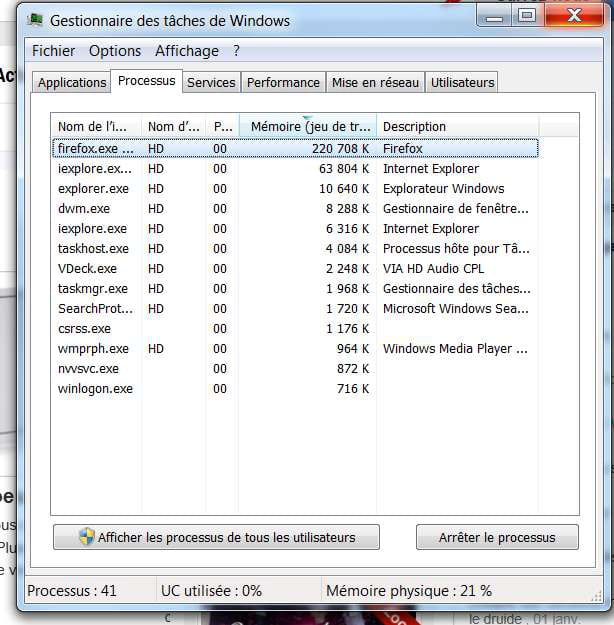Click the Arrêter le processus button
The width and height of the screenshot is (614, 625).
[497, 537]
